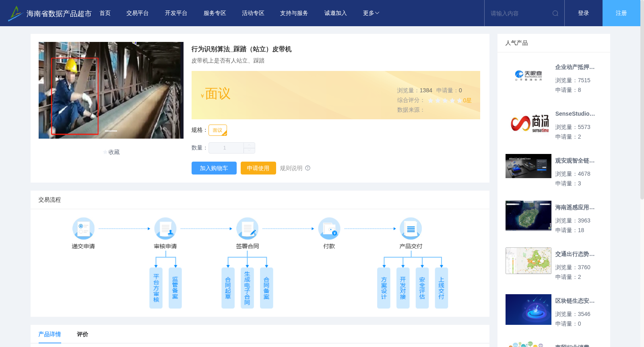Click the 海南省数据产品超市 site title

[59, 14]
